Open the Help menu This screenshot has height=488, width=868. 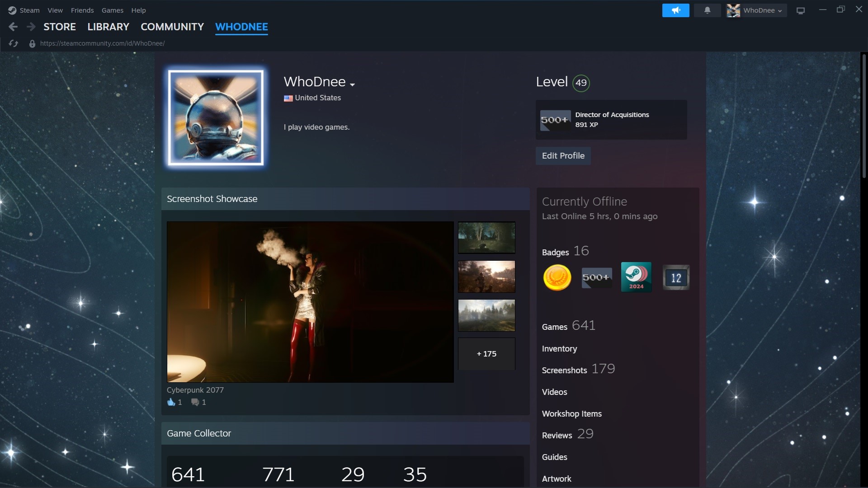click(x=138, y=10)
